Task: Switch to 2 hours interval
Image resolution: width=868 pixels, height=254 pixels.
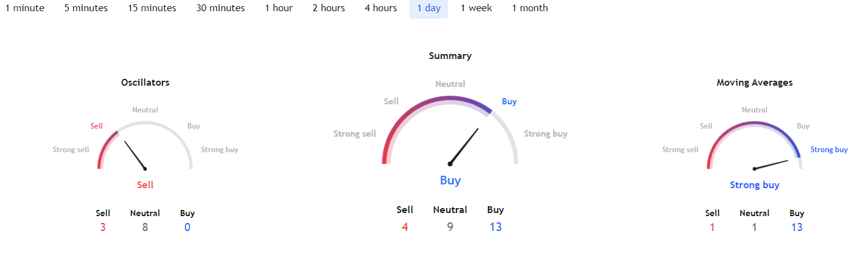Action: pyautogui.click(x=329, y=8)
